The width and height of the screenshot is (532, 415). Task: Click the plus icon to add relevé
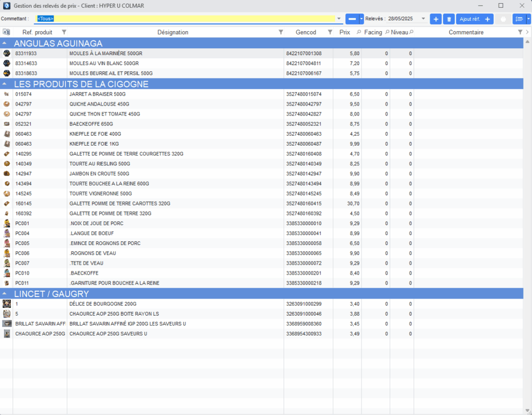[436, 19]
